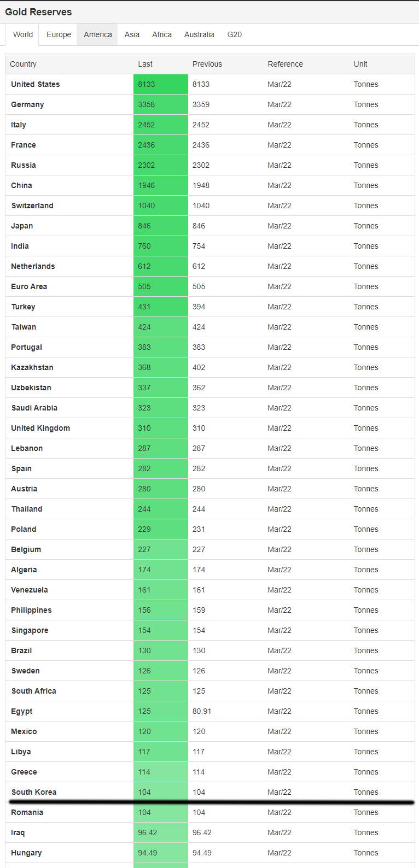Viewport: 419px width, 868px height.
Task: Open the Europe tab
Action: coord(59,34)
